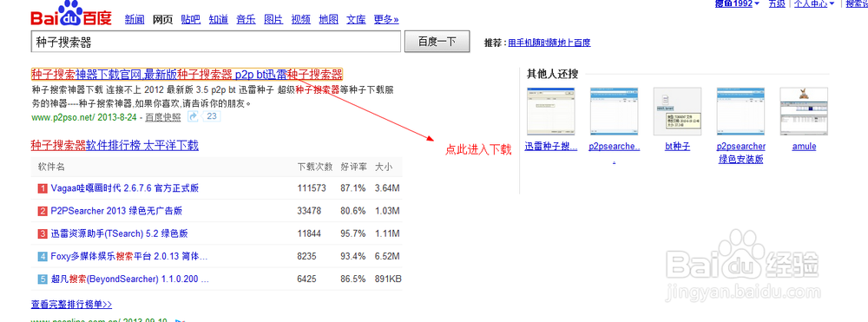This screenshot has width=868, height=322.
Task: Open the 用手机随时随地上百度 link
Action: pyautogui.click(x=549, y=42)
